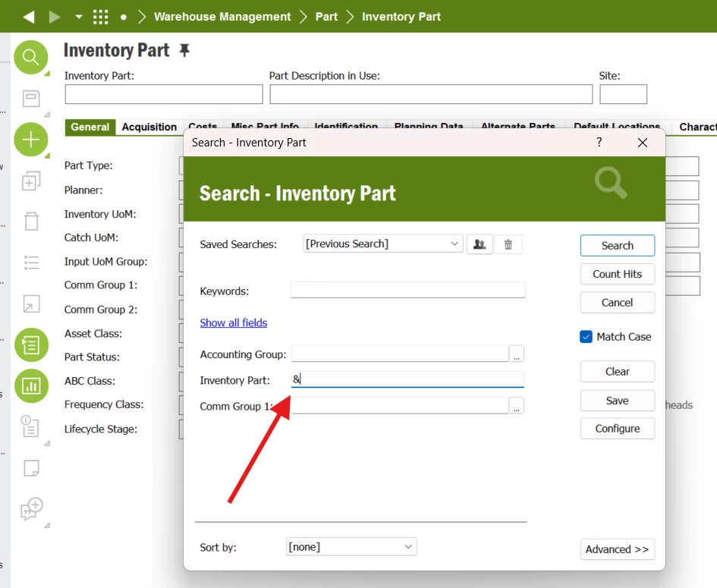Click the Site input field
717x588 pixels.
[x=623, y=94]
